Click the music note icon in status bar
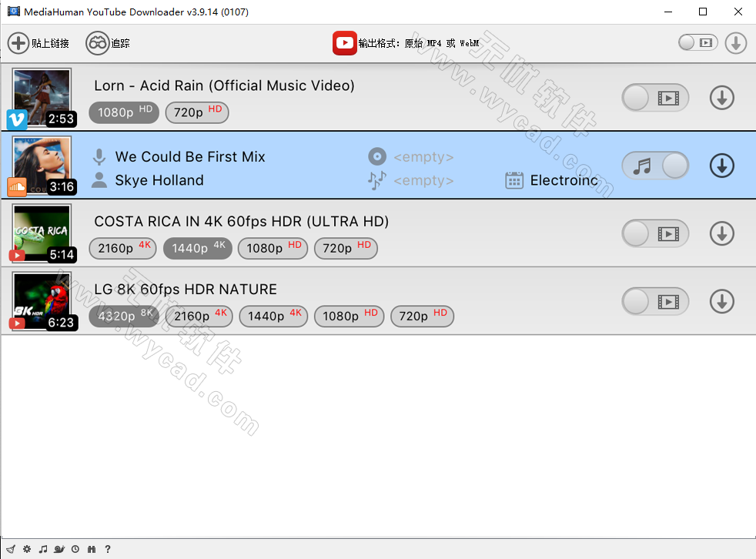This screenshot has height=559, width=756. (x=42, y=549)
